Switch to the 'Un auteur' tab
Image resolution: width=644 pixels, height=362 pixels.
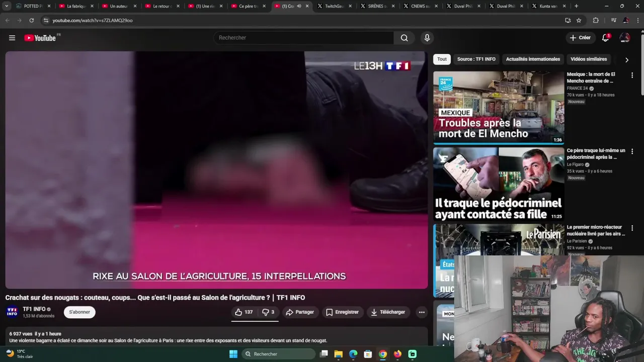click(119, 6)
